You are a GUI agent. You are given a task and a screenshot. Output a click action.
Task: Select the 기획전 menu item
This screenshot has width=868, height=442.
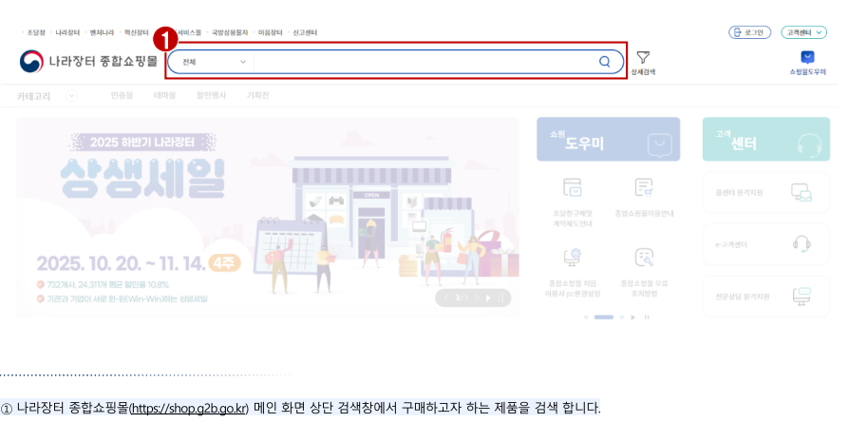pos(258,96)
